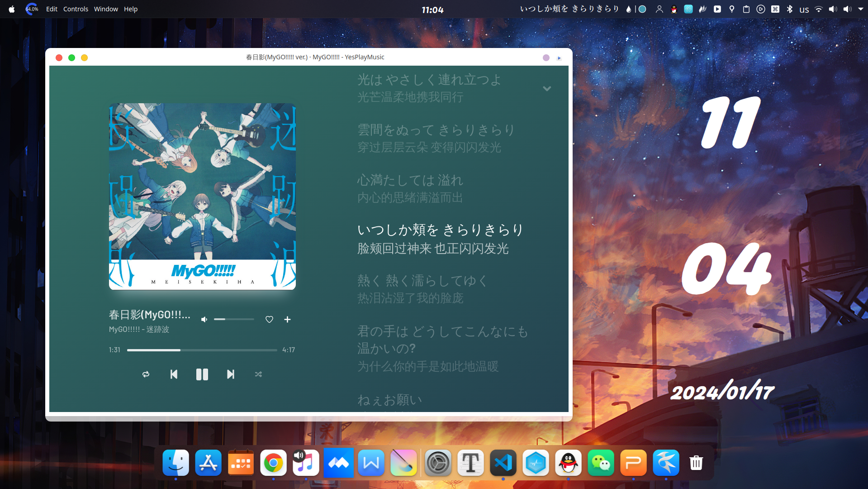Click the teal atom tray icon

click(688, 9)
